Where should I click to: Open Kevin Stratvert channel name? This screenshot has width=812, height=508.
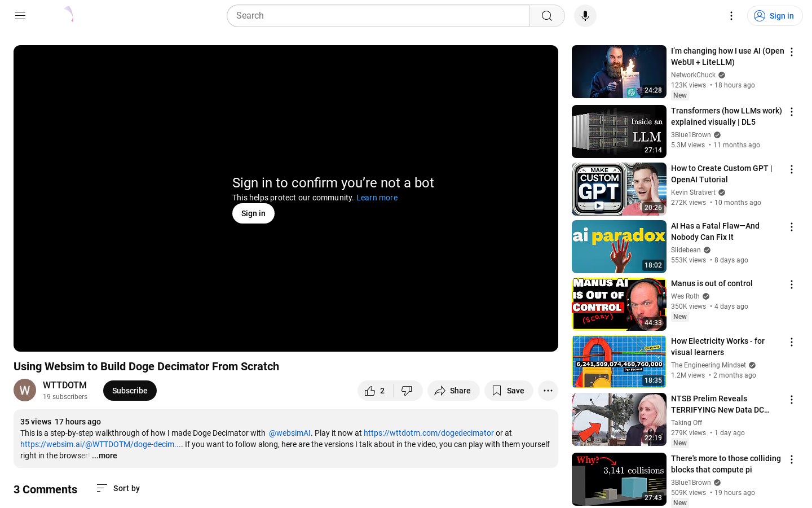(x=693, y=192)
